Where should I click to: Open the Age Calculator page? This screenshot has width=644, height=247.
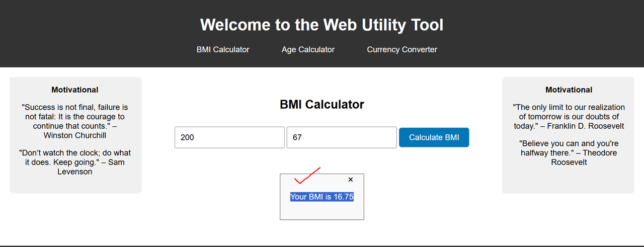point(308,49)
